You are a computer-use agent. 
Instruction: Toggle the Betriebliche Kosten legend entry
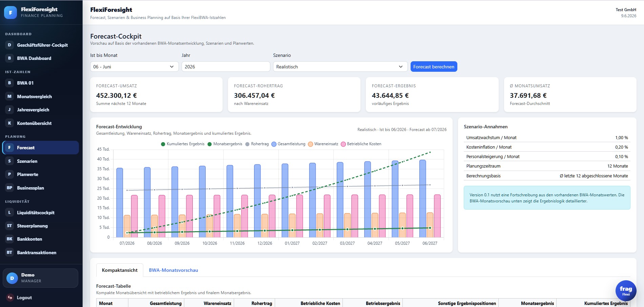(x=361, y=144)
